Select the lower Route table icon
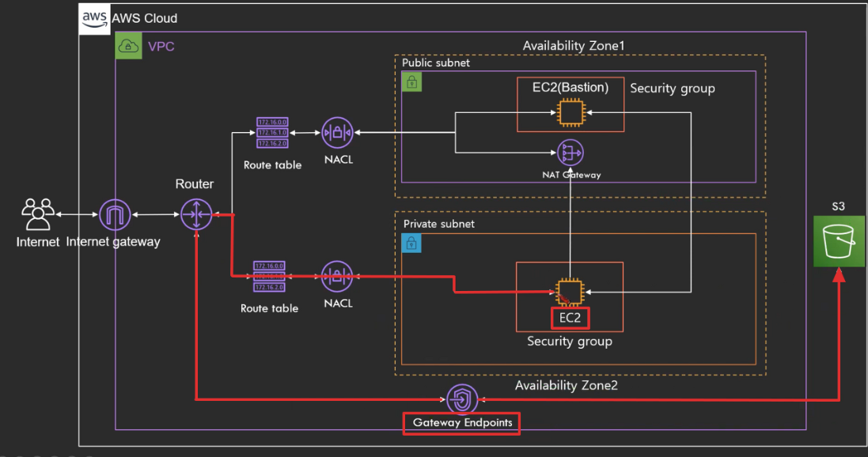The width and height of the screenshot is (868, 457). click(269, 276)
